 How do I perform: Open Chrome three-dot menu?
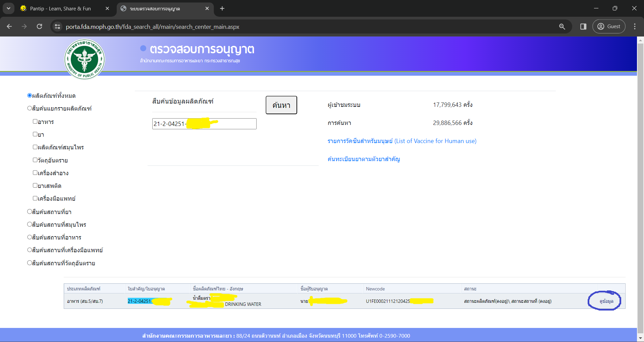point(635,26)
